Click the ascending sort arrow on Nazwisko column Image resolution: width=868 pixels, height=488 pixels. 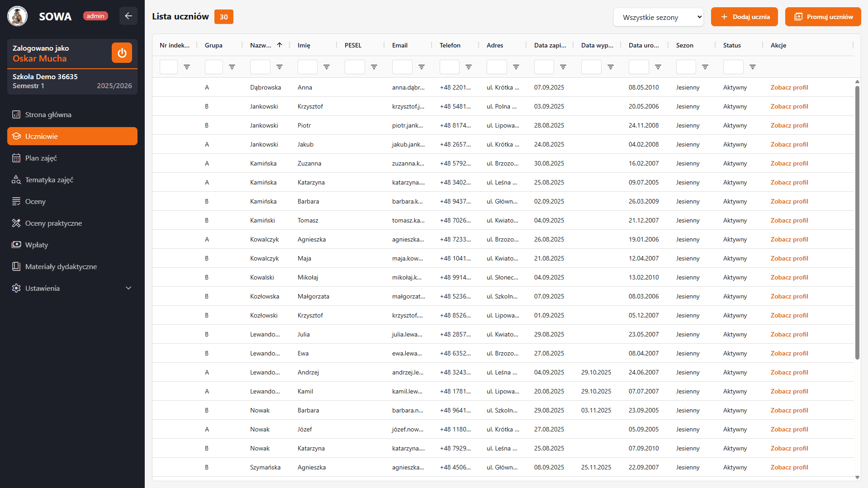[280, 45]
